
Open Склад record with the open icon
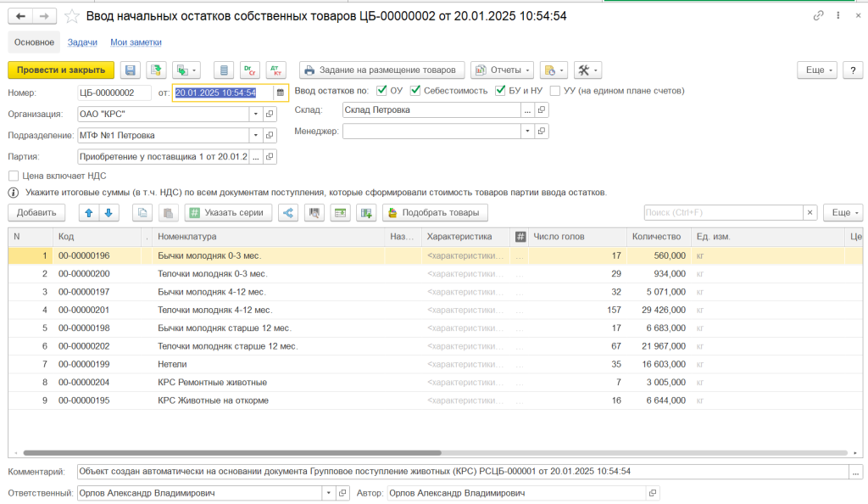pyautogui.click(x=542, y=110)
